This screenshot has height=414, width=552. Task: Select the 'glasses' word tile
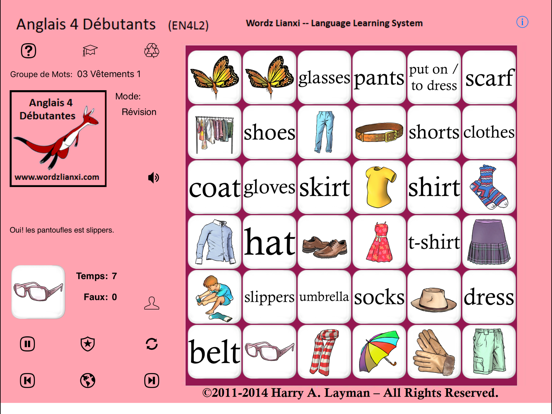324,77
